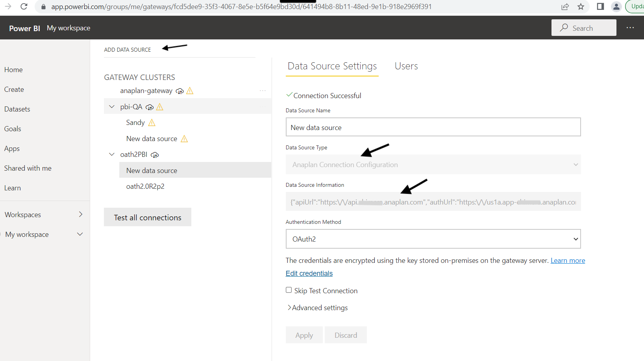Click the lock icon in address bar
Screen dimensions: 644x361
coord(43,7)
